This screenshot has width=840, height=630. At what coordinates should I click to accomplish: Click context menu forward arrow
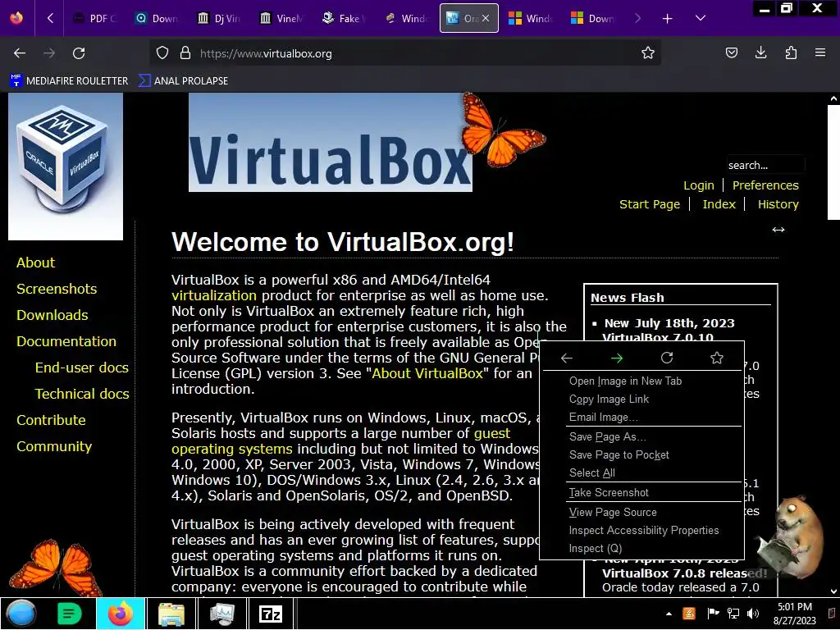[x=617, y=358]
